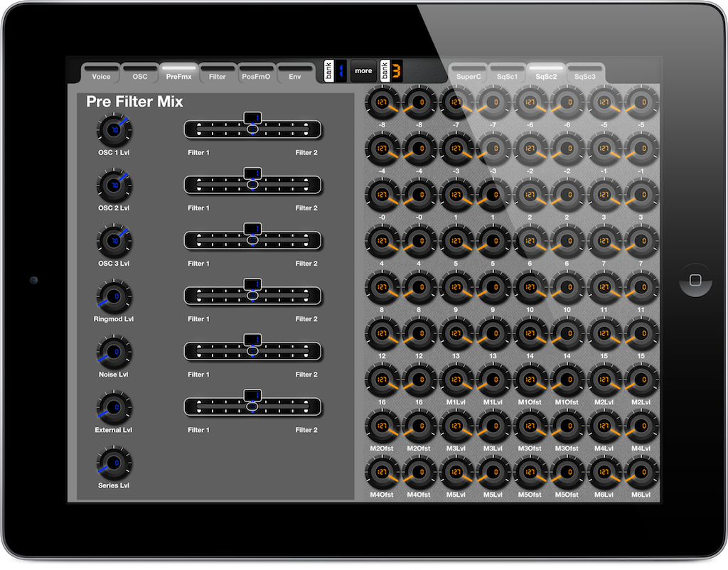Turn the OSC 1 Lvl knob
The width and height of the screenshot is (728, 570).
[x=113, y=129]
